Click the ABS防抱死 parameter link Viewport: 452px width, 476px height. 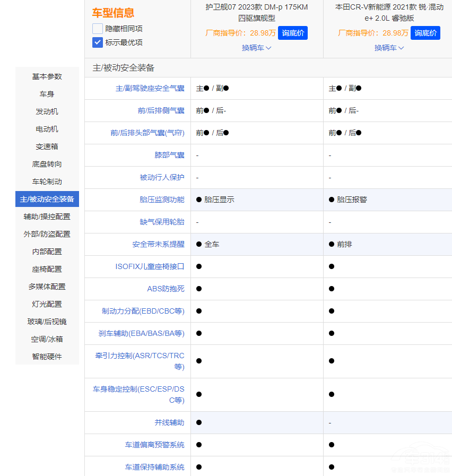click(x=166, y=289)
